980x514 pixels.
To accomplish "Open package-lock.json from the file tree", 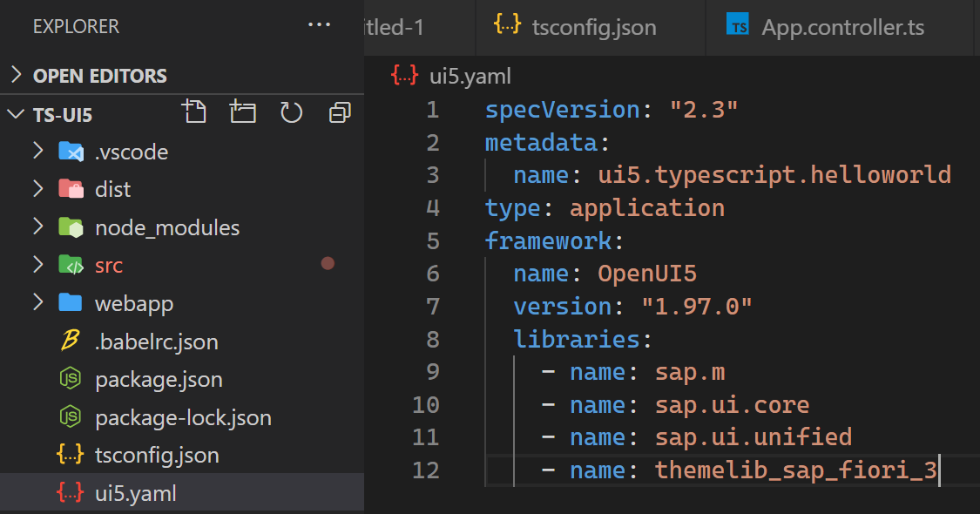I will coord(183,418).
